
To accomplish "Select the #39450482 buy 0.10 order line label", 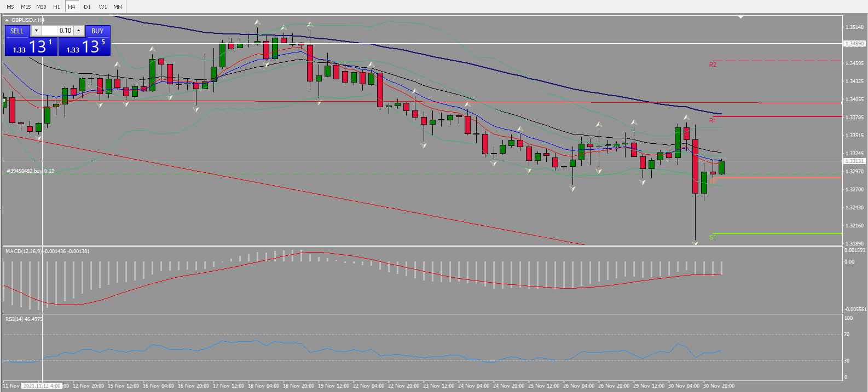I will point(30,171).
